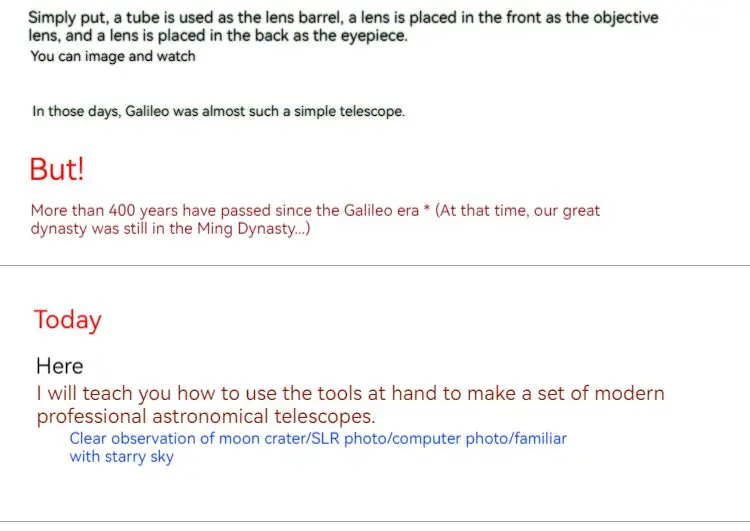Viewport: 750px width, 531px height.
Task: Click "professional astronomical telescopes." text
Action: click(x=206, y=416)
